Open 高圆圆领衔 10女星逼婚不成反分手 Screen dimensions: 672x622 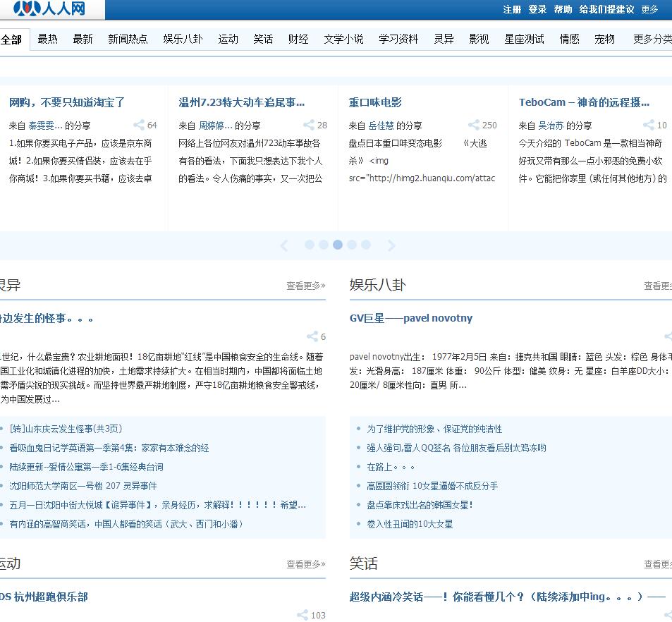[x=432, y=486]
